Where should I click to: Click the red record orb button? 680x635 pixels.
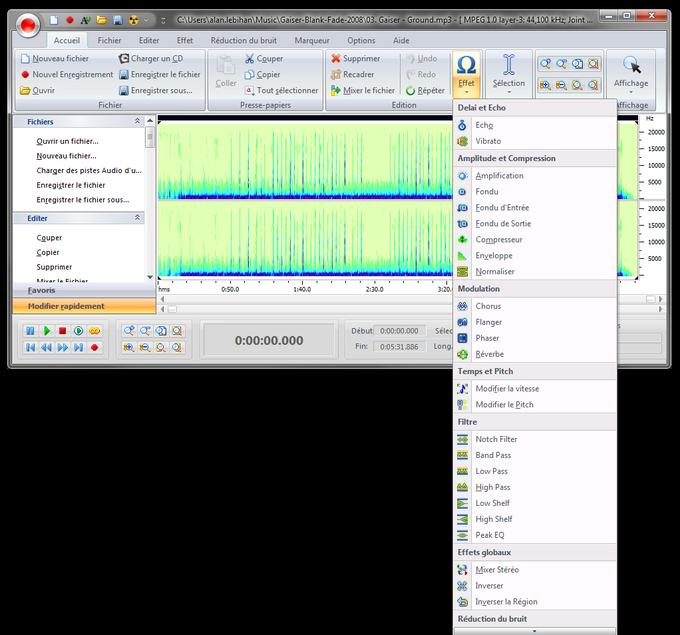(x=28, y=26)
